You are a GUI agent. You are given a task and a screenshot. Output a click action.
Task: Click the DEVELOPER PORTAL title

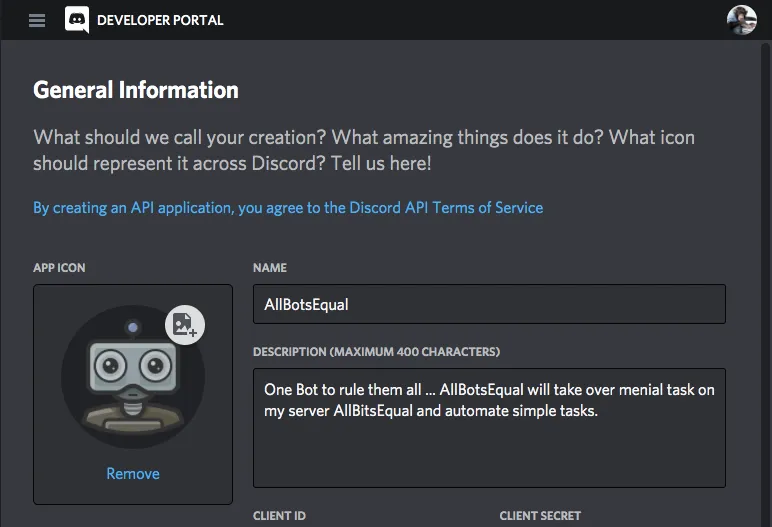tap(160, 20)
